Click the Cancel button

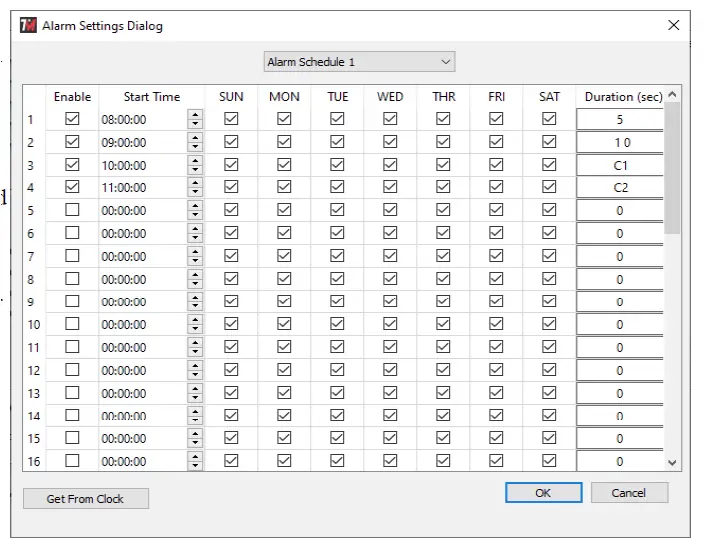(629, 493)
